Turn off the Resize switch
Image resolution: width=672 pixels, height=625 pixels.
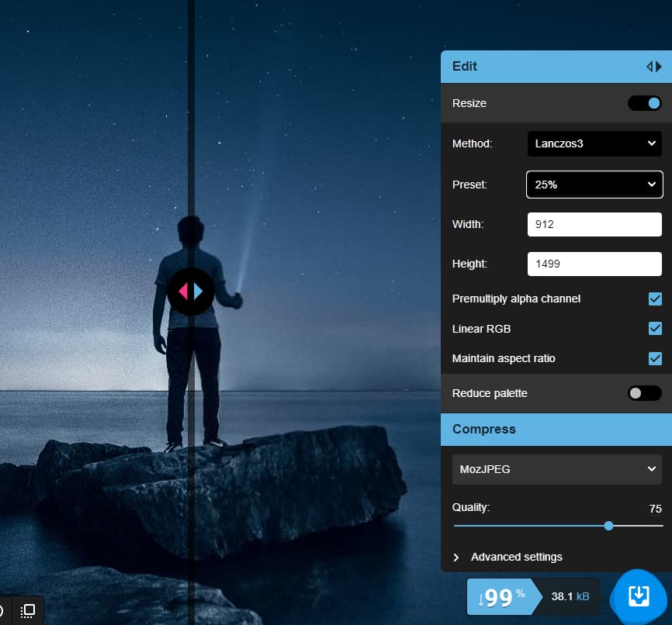tap(644, 103)
